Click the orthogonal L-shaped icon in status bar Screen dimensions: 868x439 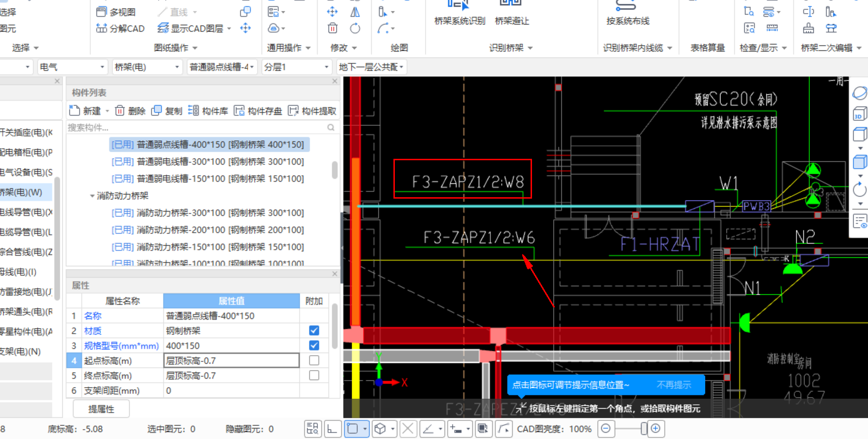pyautogui.click(x=333, y=429)
